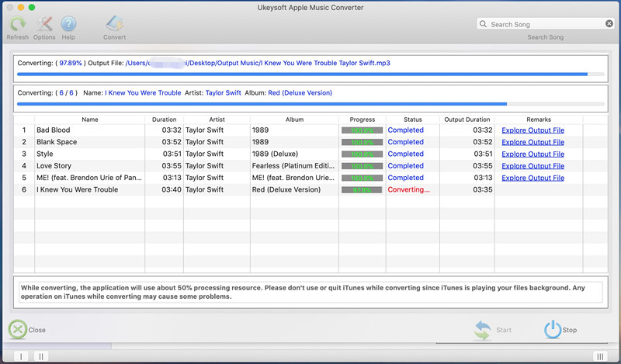Open Explore Output File for Bad Blood
Viewport: 621px width, 364px height.
pos(533,130)
